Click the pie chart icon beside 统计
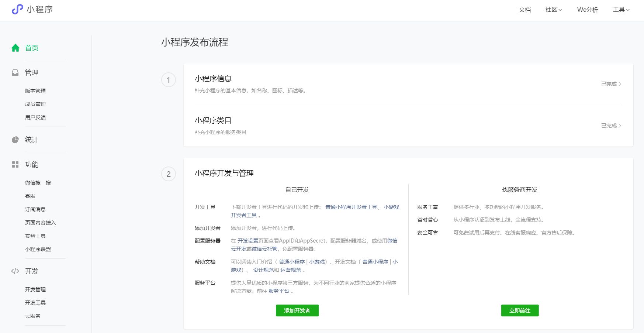The width and height of the screenshot is (644, 333). coord(15,140)
